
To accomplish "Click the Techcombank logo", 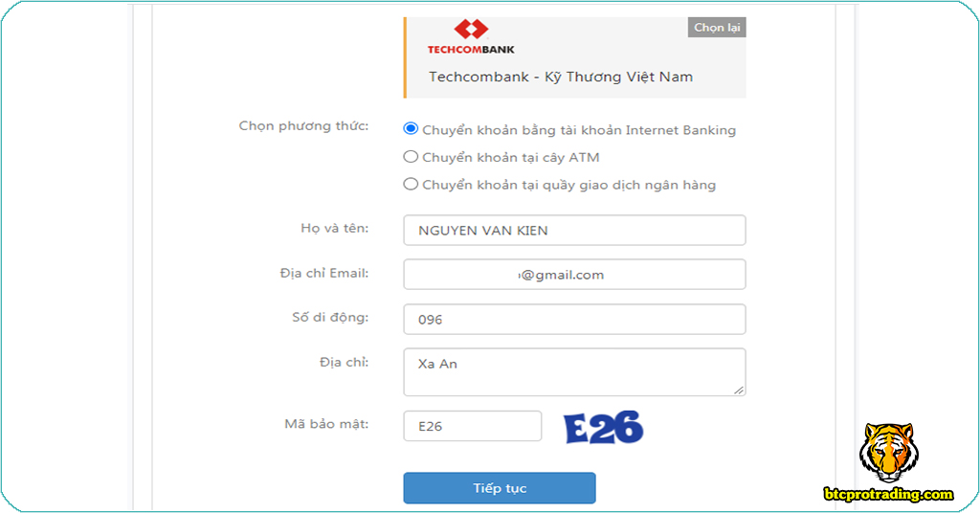I will pyautogui.click(x=471, y=36).
